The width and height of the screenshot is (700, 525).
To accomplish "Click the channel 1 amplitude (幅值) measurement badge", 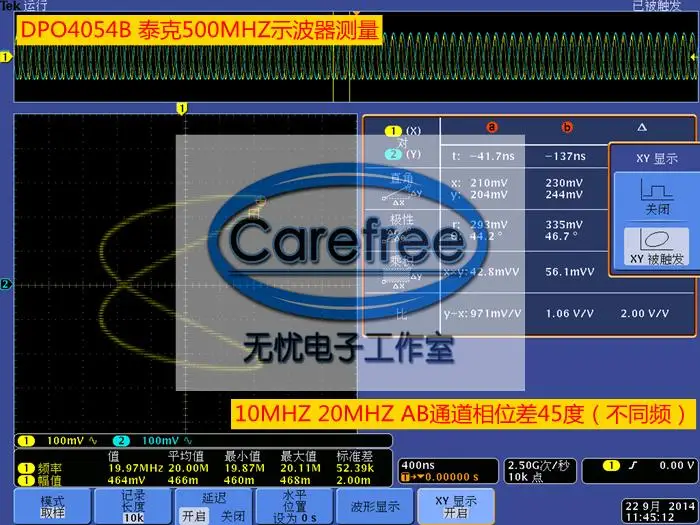I will tap(26, 480).
